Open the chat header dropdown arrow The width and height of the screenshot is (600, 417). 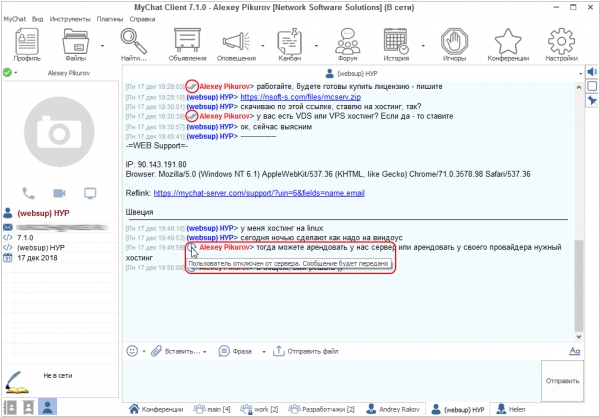click(x=580, y=73)
